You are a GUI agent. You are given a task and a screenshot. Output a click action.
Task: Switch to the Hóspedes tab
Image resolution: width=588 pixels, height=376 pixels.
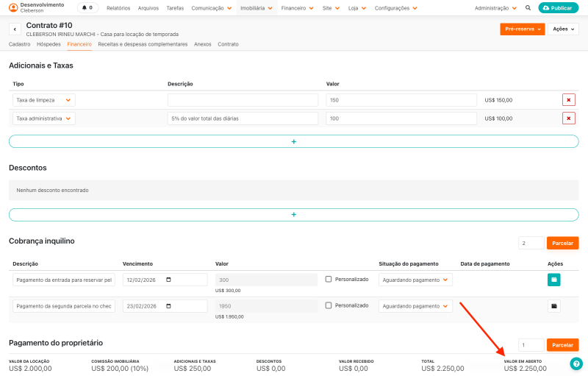pyautogui.click(x=49, y=44)
